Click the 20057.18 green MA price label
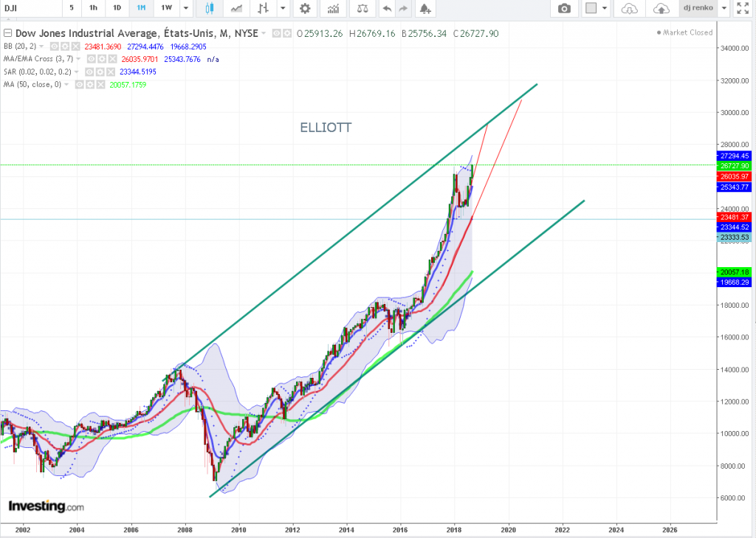This screenshot has height=538, width=756. [735, 272]
